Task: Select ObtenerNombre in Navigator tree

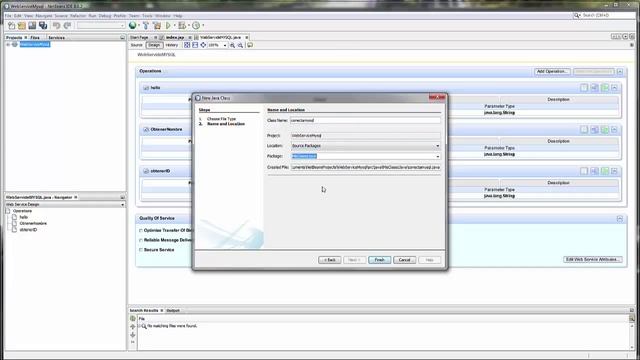Action: (33, 224)
